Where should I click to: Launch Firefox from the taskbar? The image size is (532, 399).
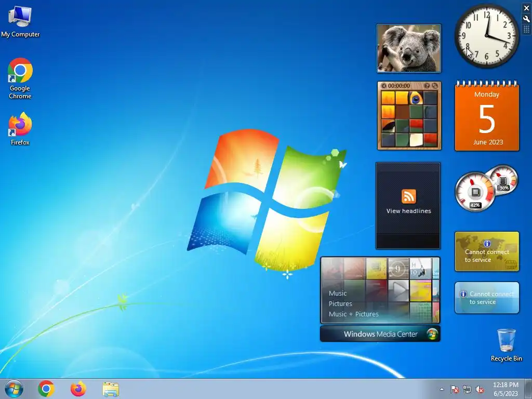(x=78, y=389)
